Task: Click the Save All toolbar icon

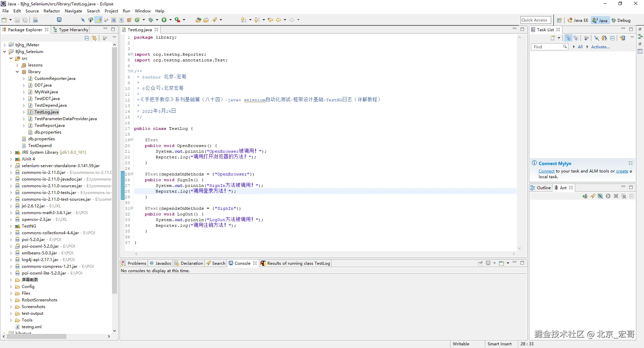Action: coord(25,20)
